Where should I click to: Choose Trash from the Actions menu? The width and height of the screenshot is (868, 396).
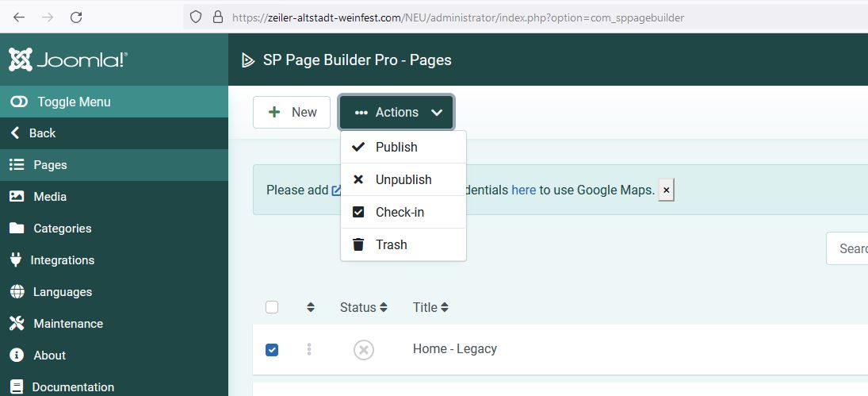click(391, 244)
